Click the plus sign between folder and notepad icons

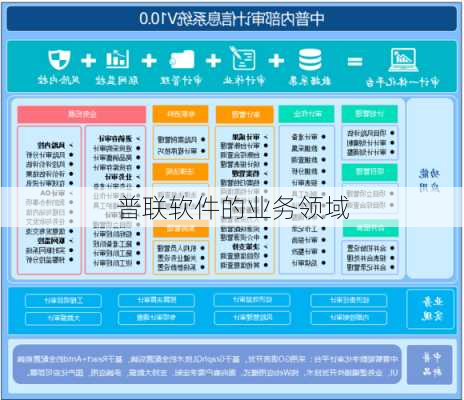coord(213,61)
